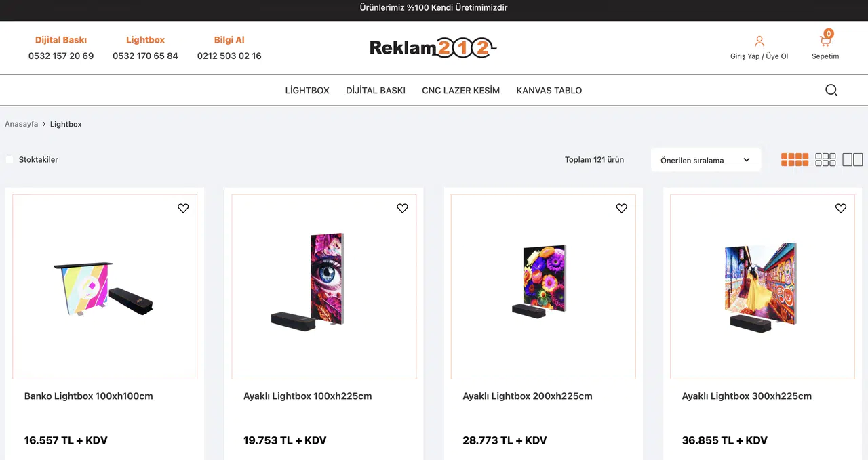868x460 pixels.
Task: Open the search magnifier icon
Action: (x=831, y=90)
